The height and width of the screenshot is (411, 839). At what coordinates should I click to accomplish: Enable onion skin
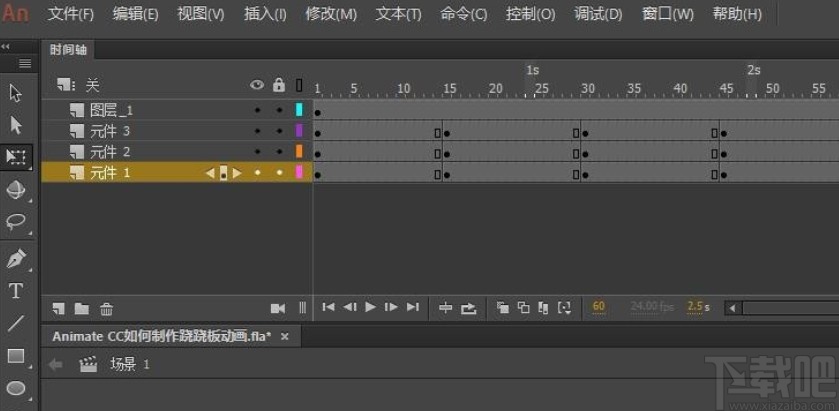(502, 308)
